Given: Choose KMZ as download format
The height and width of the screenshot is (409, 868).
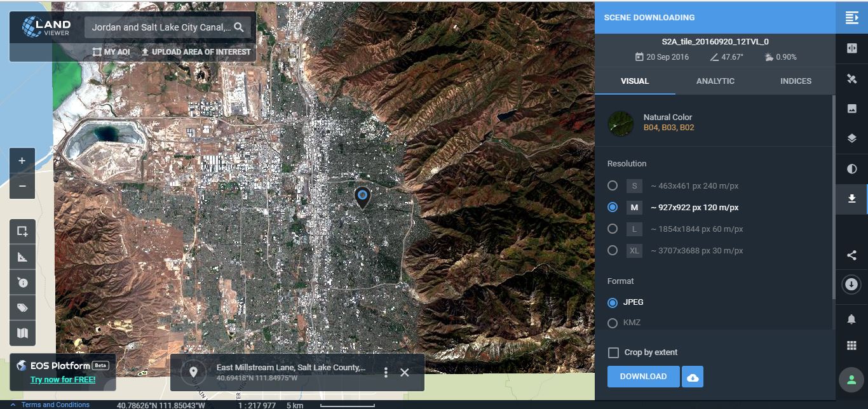Looking at the screenshot, I should point(613,323).
